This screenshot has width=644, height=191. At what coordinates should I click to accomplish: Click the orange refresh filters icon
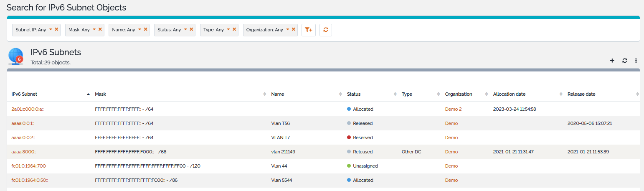[325, 30]
